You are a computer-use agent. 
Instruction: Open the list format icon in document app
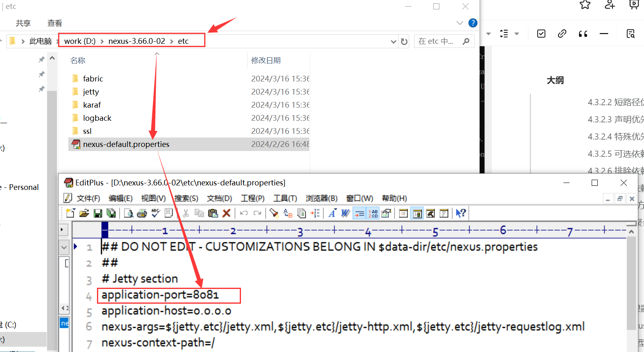pos(504,34)
